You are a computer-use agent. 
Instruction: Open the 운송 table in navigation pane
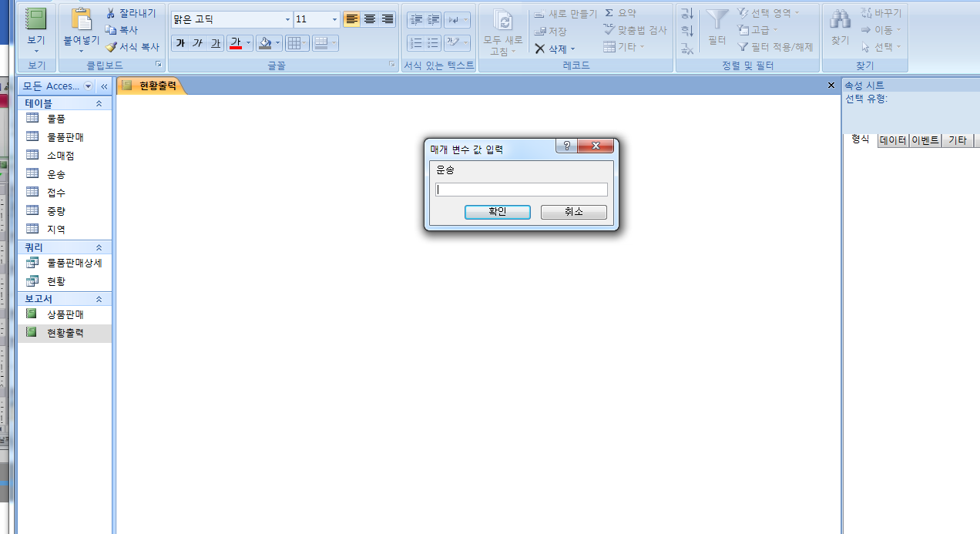(56, 174)
